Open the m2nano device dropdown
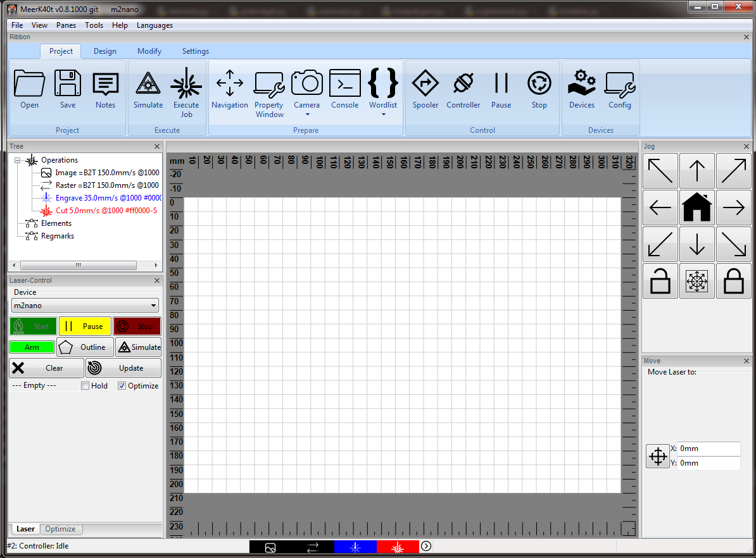This screenshot has height=558, width=756. click(x=85, y=306)
